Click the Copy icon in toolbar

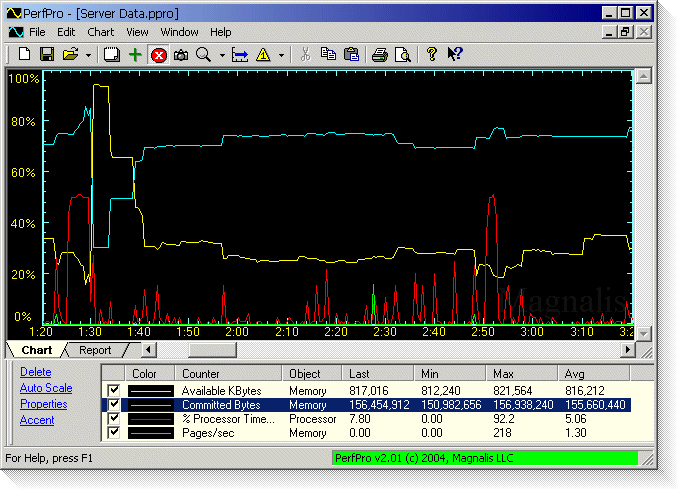pos(328,54)
